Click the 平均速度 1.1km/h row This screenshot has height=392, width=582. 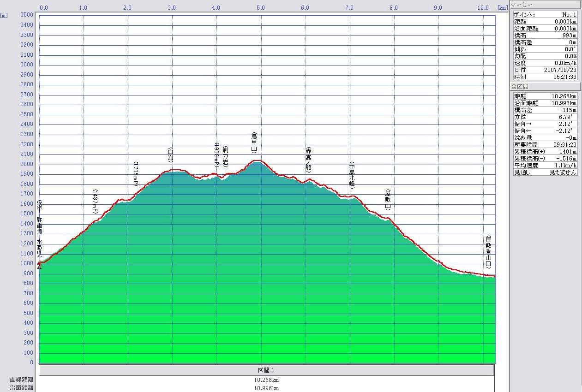click(x=545, y=165)
